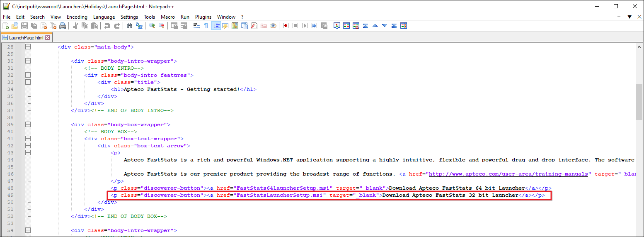Viewport: 644px width, 237px height.
Task: Select the LaunchPage.html document tab
Action: pos(26,37)
